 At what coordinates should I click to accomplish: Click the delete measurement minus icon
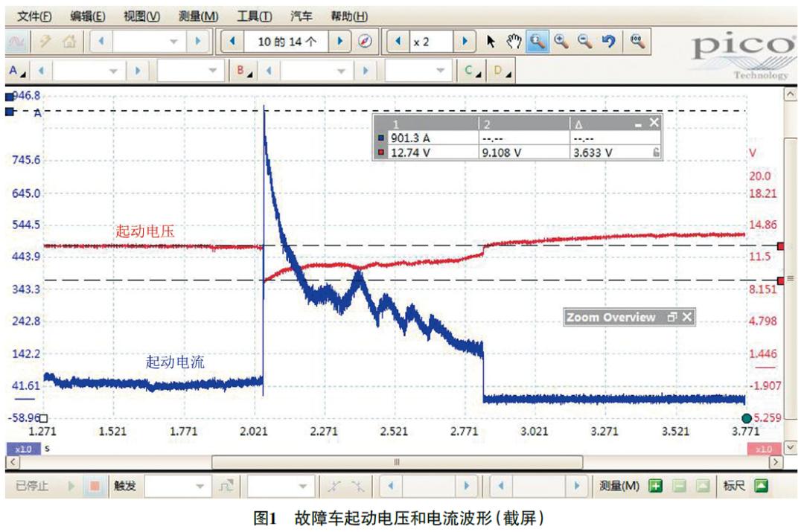[x=680, y=485]
